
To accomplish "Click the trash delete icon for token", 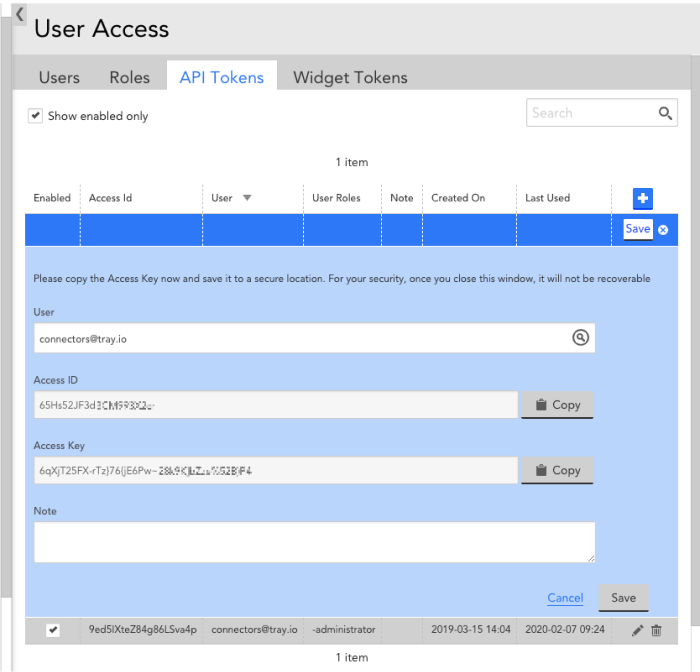I will point(657,630).
